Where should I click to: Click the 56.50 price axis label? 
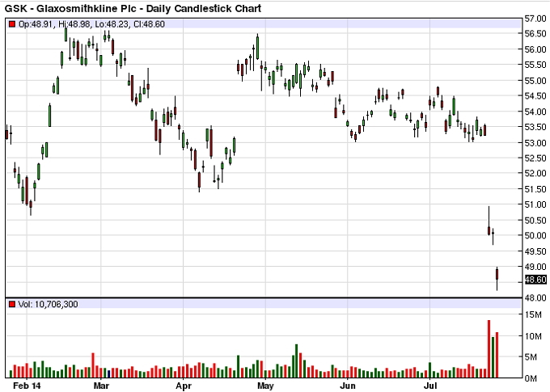[535, 34]
